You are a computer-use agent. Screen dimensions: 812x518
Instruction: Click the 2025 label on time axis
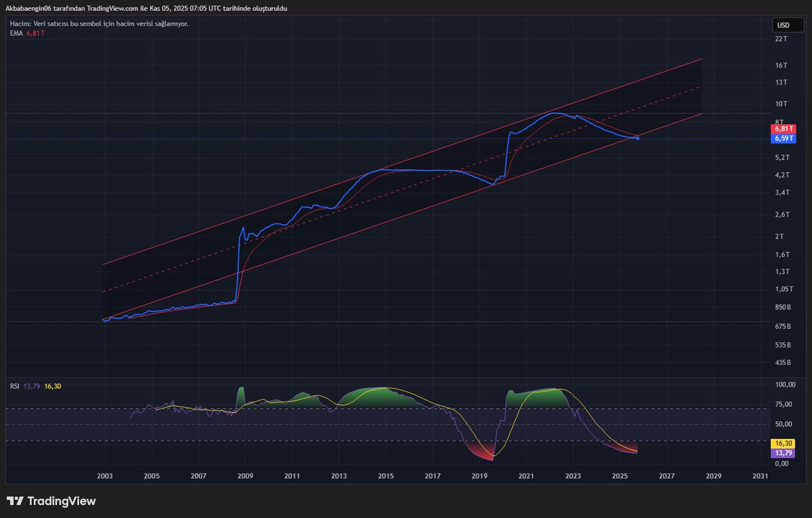coord(621,477)
